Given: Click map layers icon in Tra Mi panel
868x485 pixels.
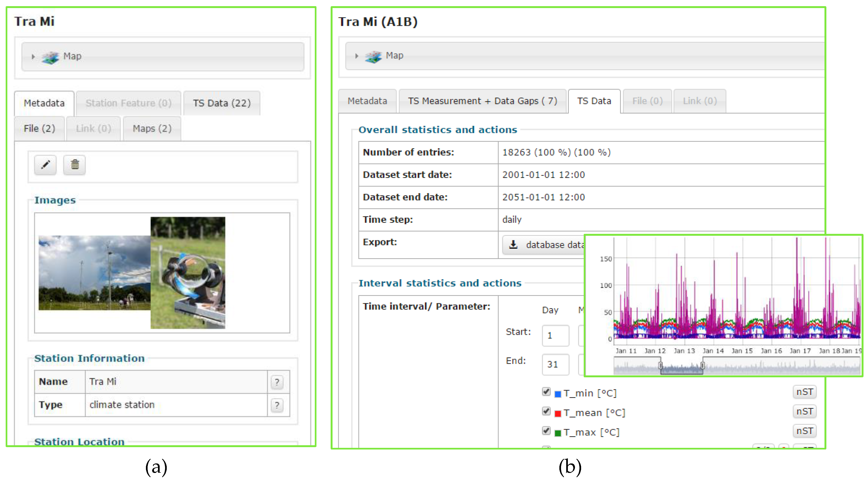Looking at the screenshot, I should pos(50,57).
